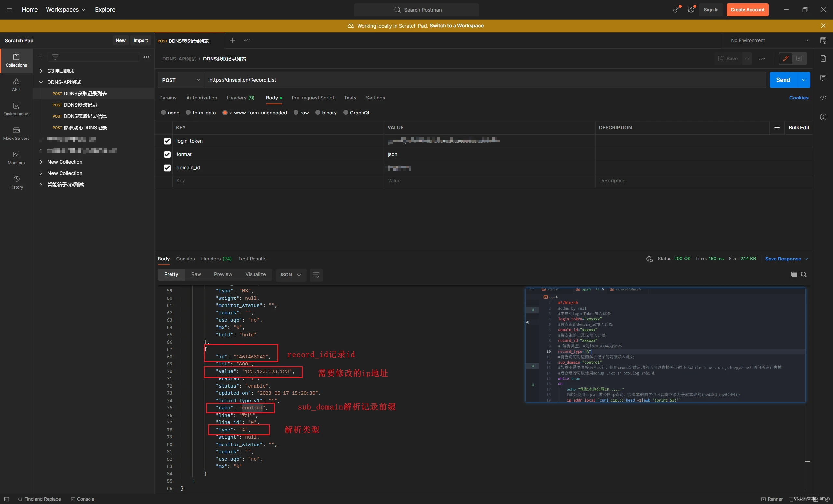This screenshot has width=833, height=504.
Task: Open tab options ellipsis next to plus
Action: [248, 41]
